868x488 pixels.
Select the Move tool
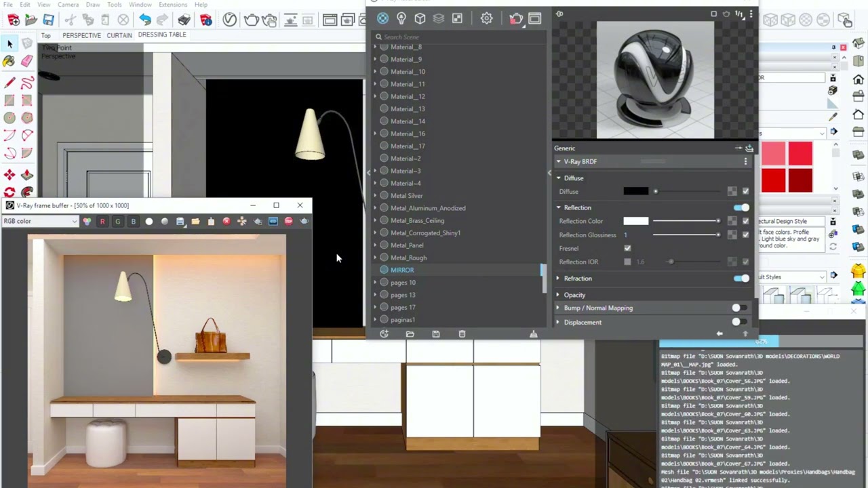9,175
